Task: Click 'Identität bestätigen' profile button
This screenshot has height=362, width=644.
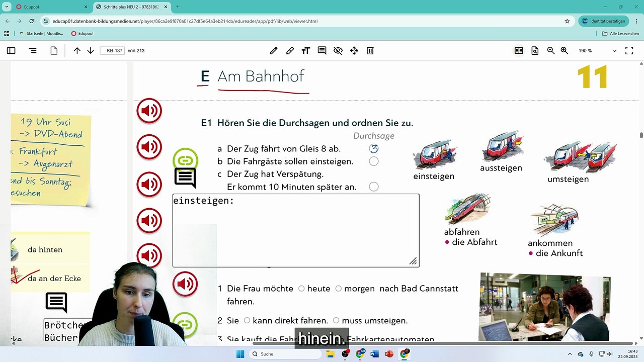Action: (x=604, y=21)
